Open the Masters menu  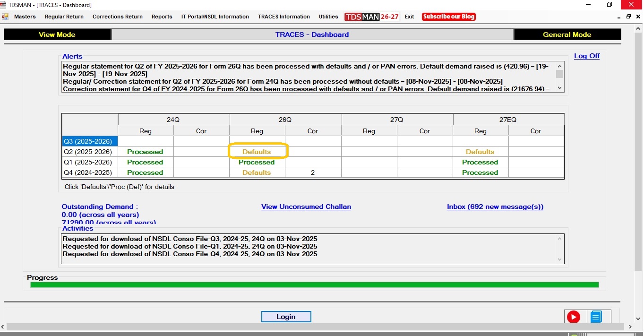(25, 17)
